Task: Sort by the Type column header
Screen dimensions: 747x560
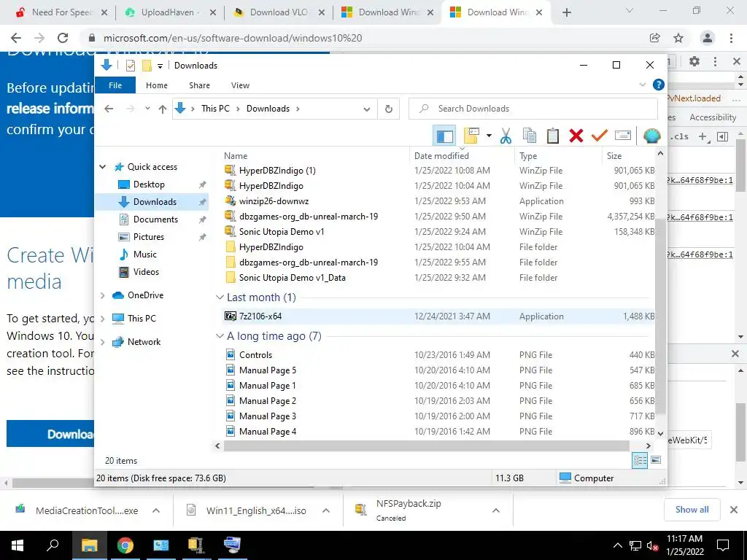Action: coord(558,156)
